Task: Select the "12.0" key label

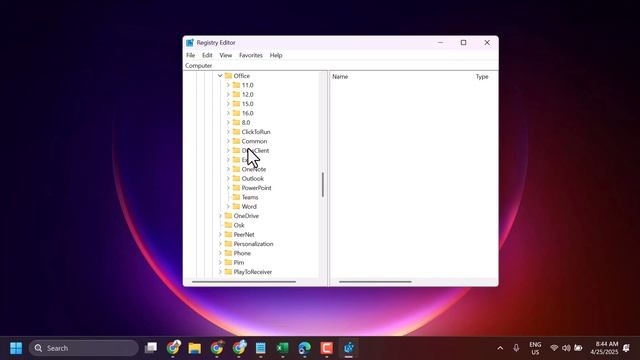Action: 247,94
